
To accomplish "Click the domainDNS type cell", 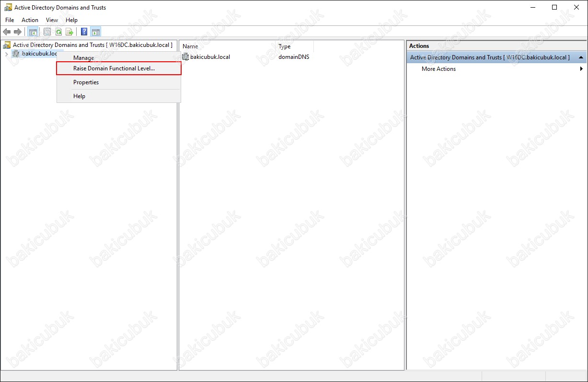I will click(294, 56).
